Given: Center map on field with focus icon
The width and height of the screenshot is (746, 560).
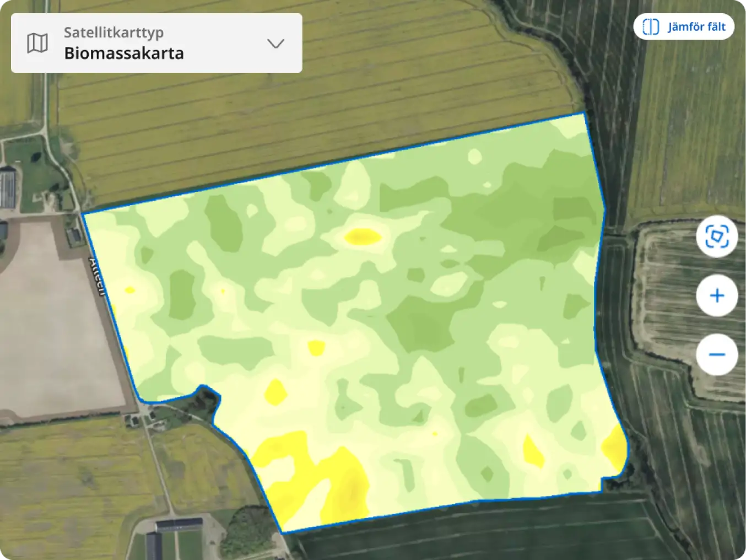Looking at the screenshot, I should pos(717,236).
